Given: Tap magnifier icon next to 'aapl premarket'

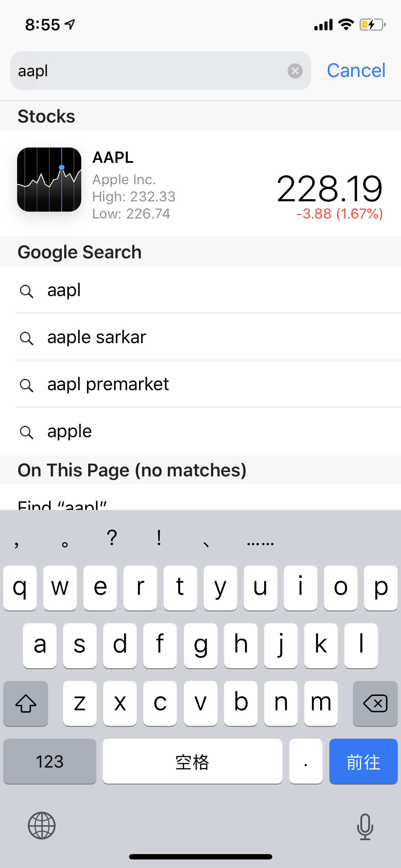Looking at the screenshot, I should (27, 385).
